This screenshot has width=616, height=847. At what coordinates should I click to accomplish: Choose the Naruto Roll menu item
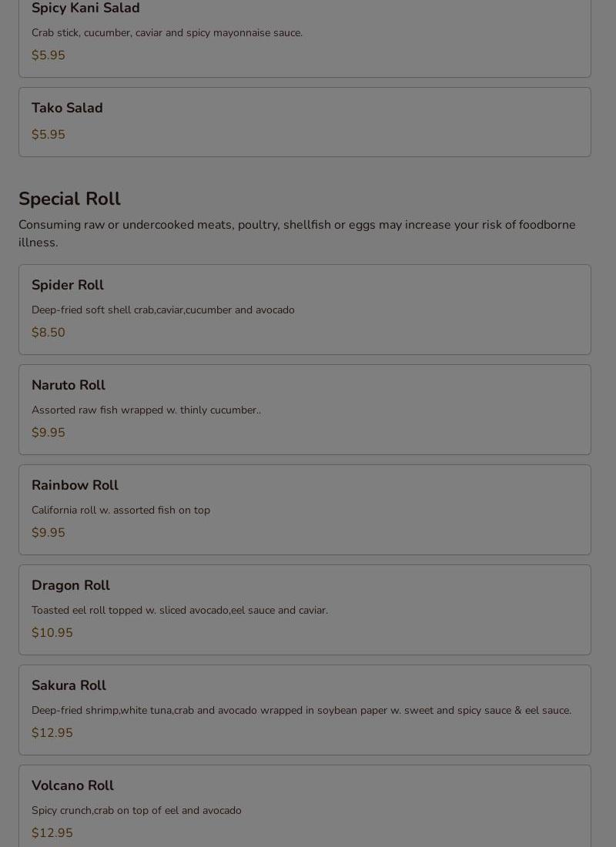(305, 410)
